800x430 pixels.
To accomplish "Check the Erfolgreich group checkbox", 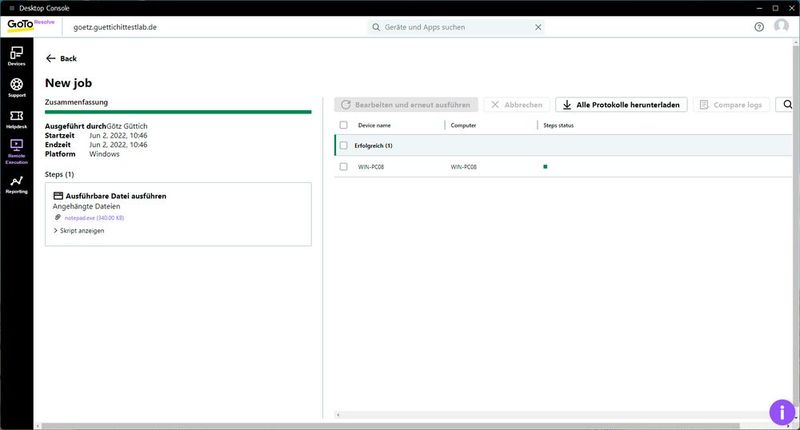I will [344, 145].
